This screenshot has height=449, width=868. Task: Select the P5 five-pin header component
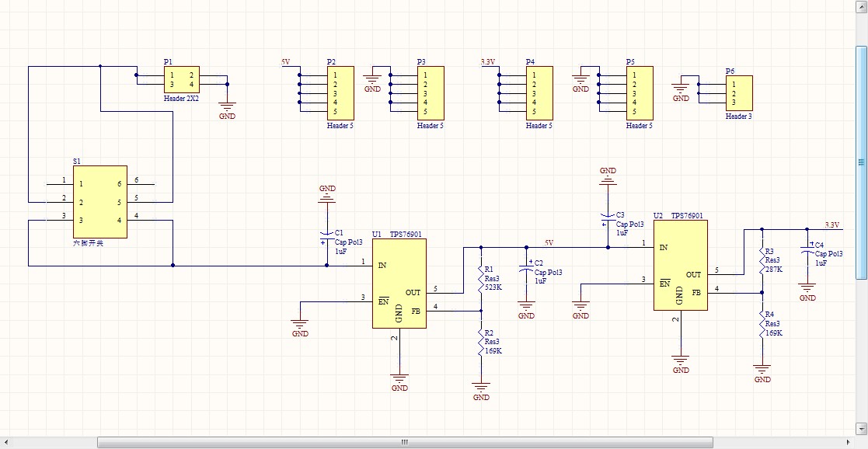pos(640,93)
